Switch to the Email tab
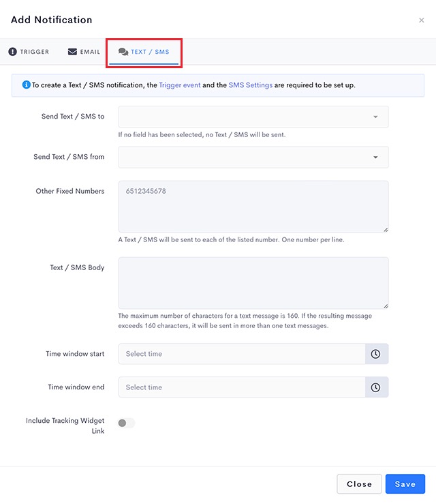This screenshot has width=436, height=504. click(x=84, y=52)
